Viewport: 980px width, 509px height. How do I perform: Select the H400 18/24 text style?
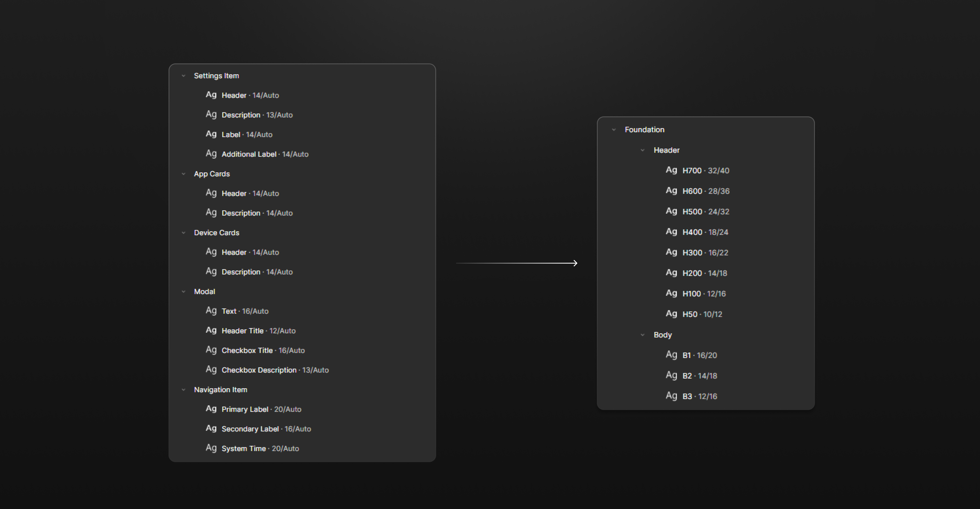coord(705,232)
